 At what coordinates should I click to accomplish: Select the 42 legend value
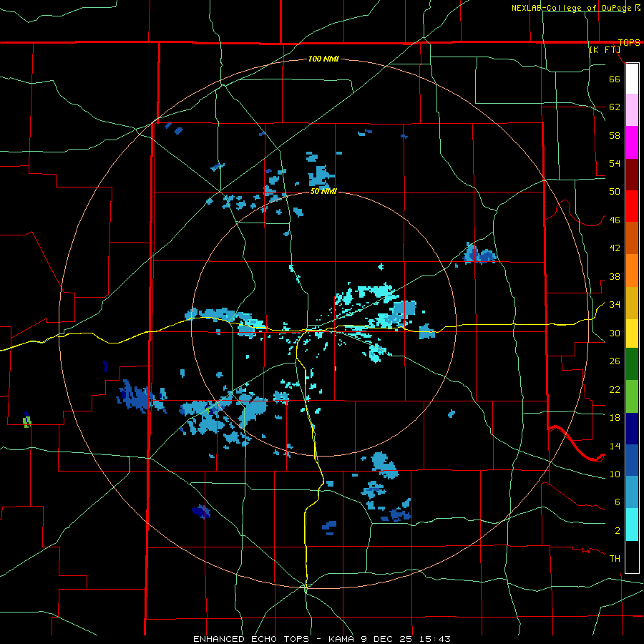615,248
